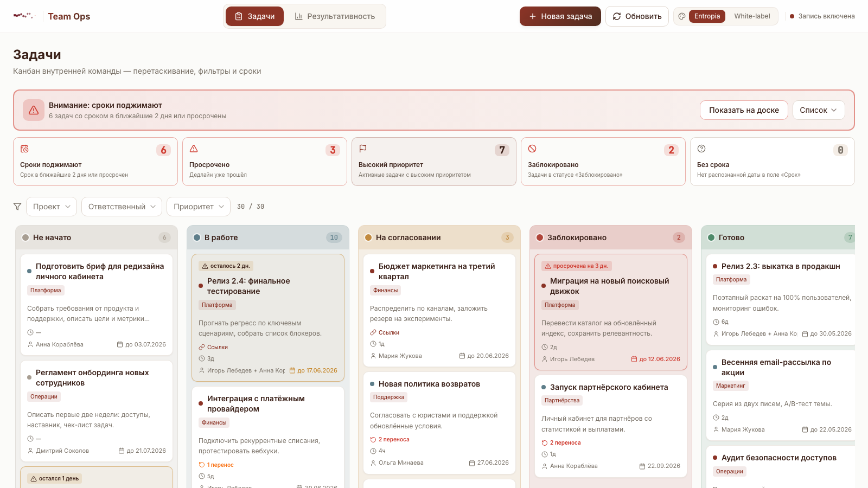Viewport: 868px width, 488px height.
Task: Select the White-label theme
Action: pos(752,16)
